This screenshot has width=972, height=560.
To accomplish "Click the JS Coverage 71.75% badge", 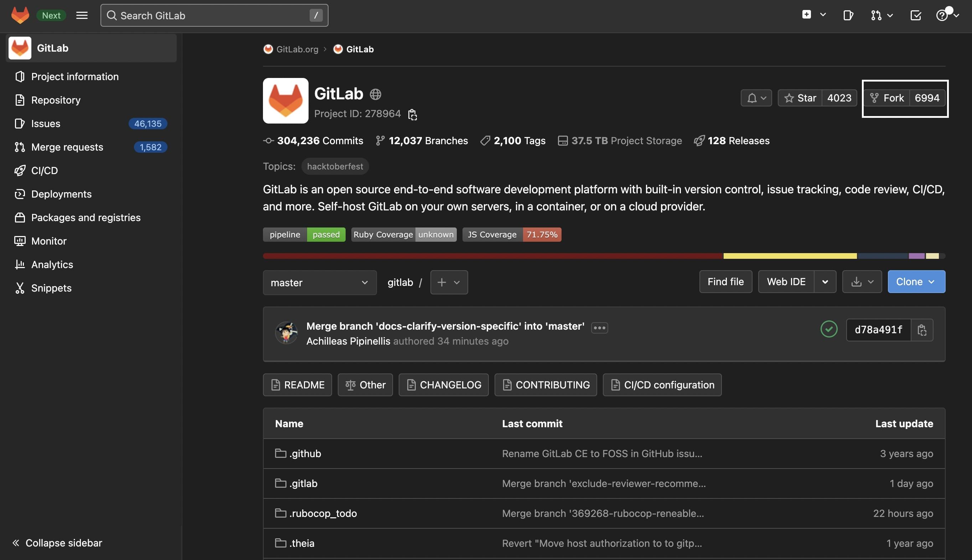I will [x=512, y=235].
